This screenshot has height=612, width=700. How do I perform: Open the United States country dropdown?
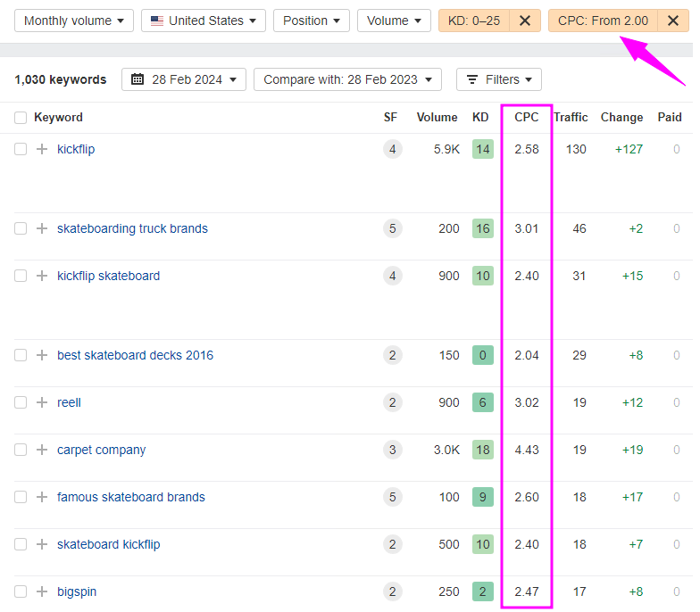[x=203, y=21]
